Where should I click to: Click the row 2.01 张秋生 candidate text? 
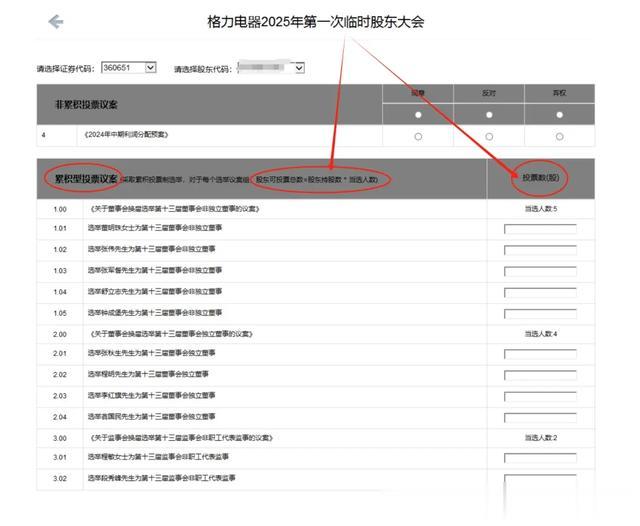(x=151, y=353)
